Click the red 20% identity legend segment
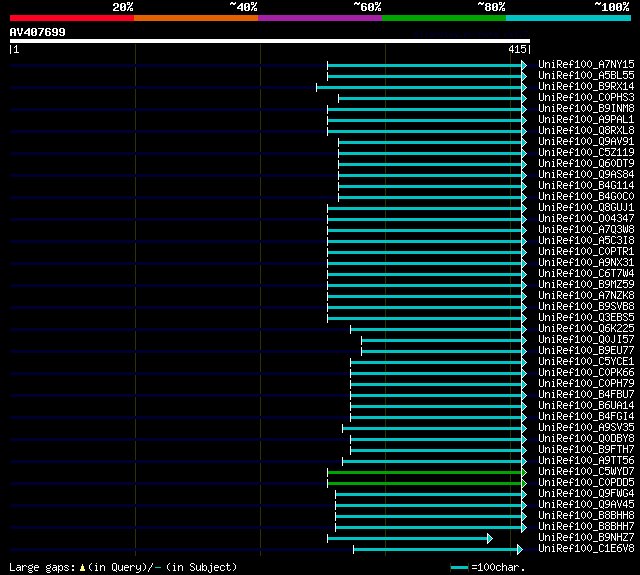Viewport: 640px width, 575px height. (72, 18)
